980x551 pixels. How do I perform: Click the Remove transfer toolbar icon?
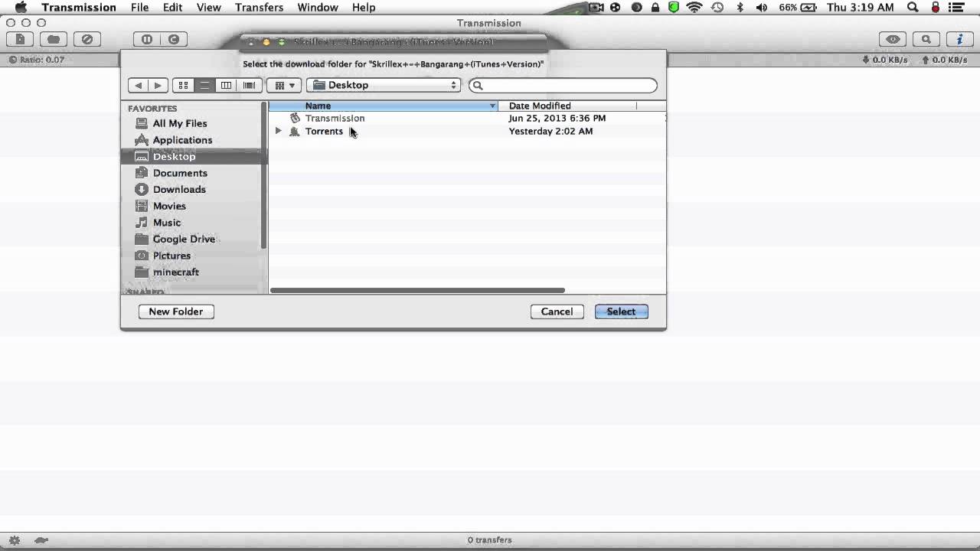tap(87, 39)
